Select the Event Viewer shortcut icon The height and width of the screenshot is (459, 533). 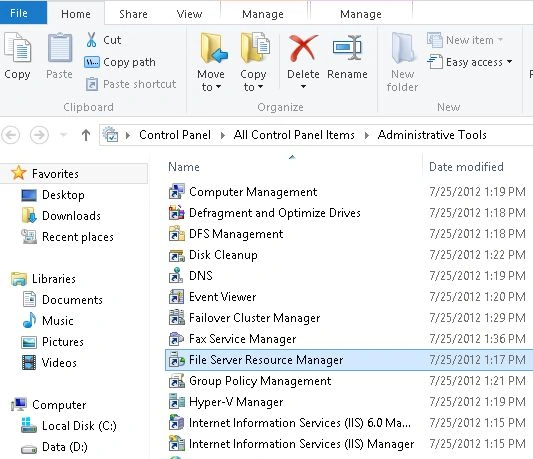tap(176, 296)
